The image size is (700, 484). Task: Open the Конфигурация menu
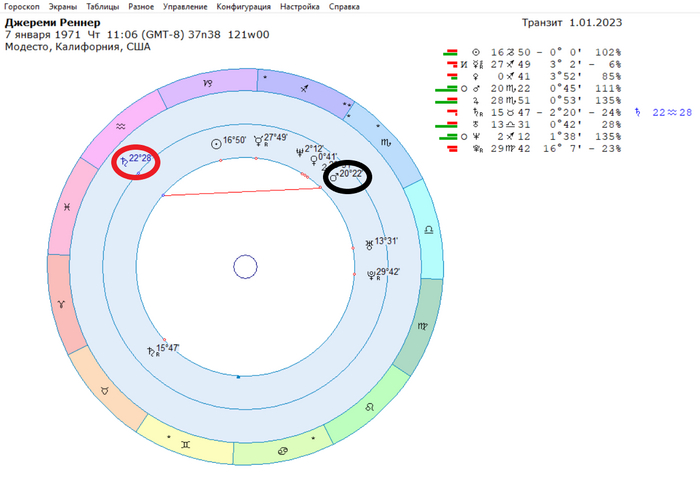[243, 7]
